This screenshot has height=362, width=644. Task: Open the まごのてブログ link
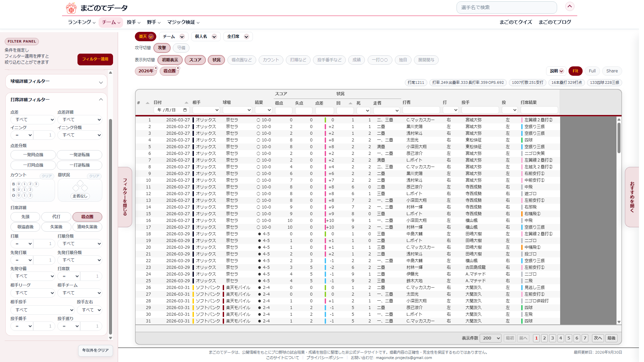tap(555, 22)
